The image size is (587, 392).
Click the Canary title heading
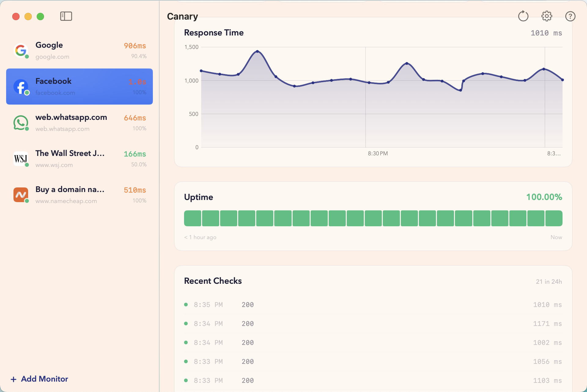click(x=182, y=16)
